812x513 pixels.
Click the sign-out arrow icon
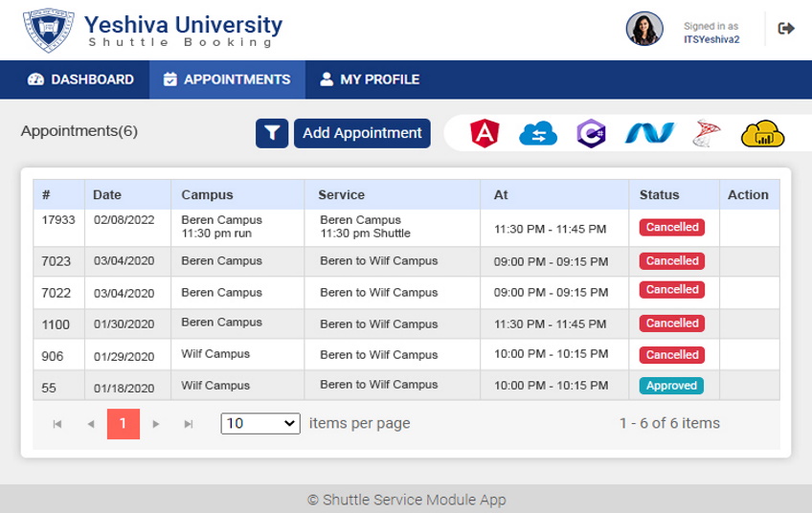tap(786, 29)
